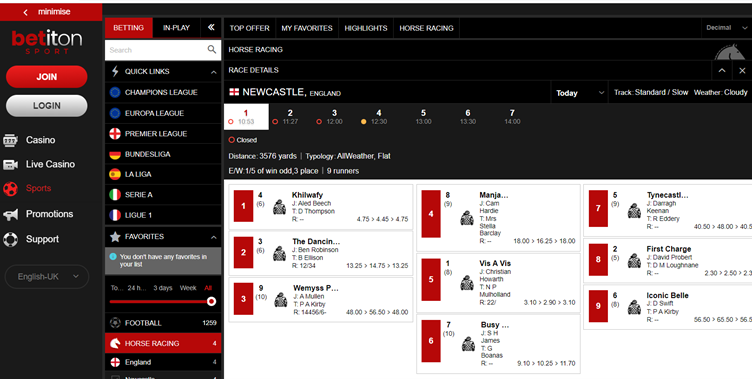The height and width of the screenshot is (379, 752).
Task: Select runner number 6 Busy ...
Action: point(431,341)
